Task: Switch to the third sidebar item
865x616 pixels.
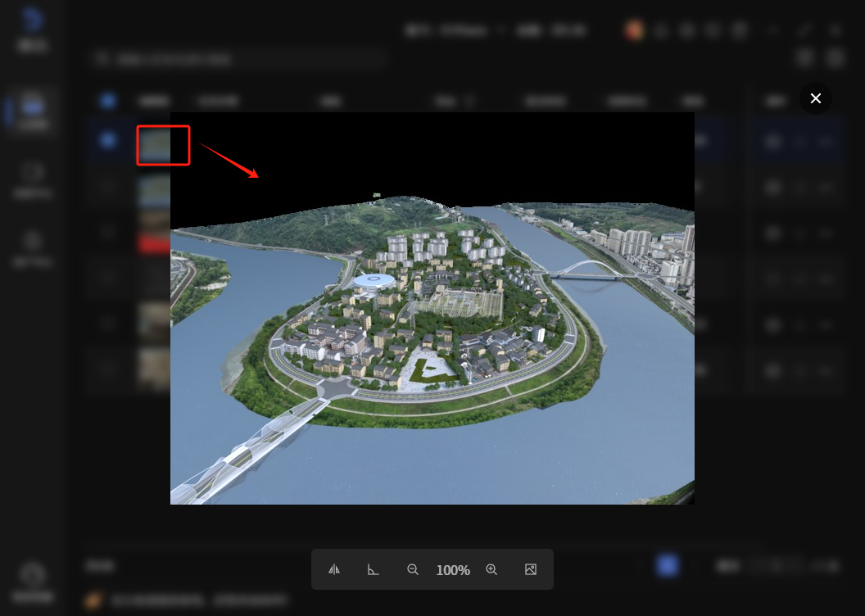Action: (x=34, y=178)
